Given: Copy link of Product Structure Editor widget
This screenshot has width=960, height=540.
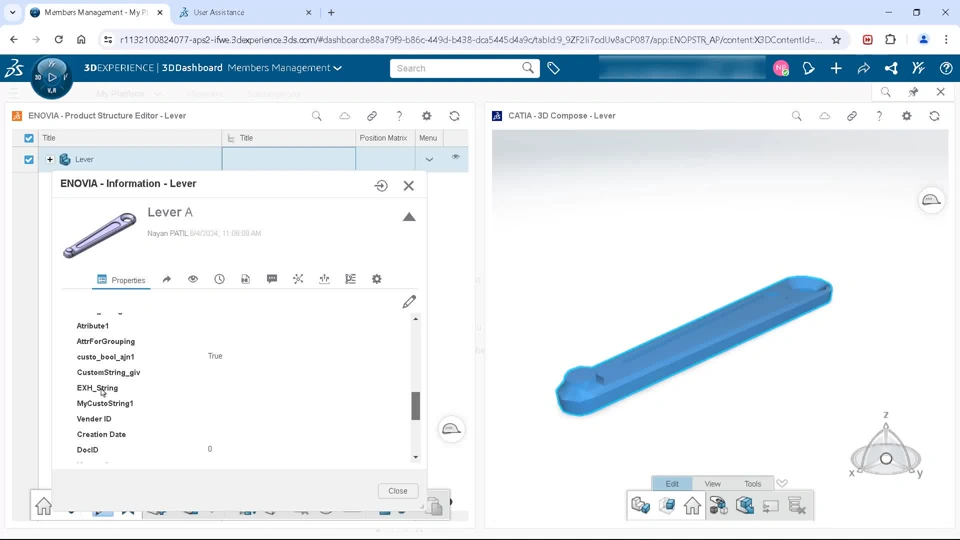Looking at the screenshot, I should point(372,116).
